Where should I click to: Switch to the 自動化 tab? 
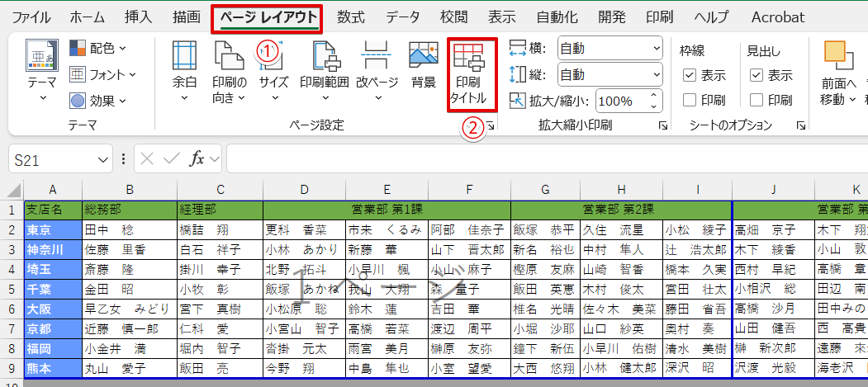click(557, 17)
